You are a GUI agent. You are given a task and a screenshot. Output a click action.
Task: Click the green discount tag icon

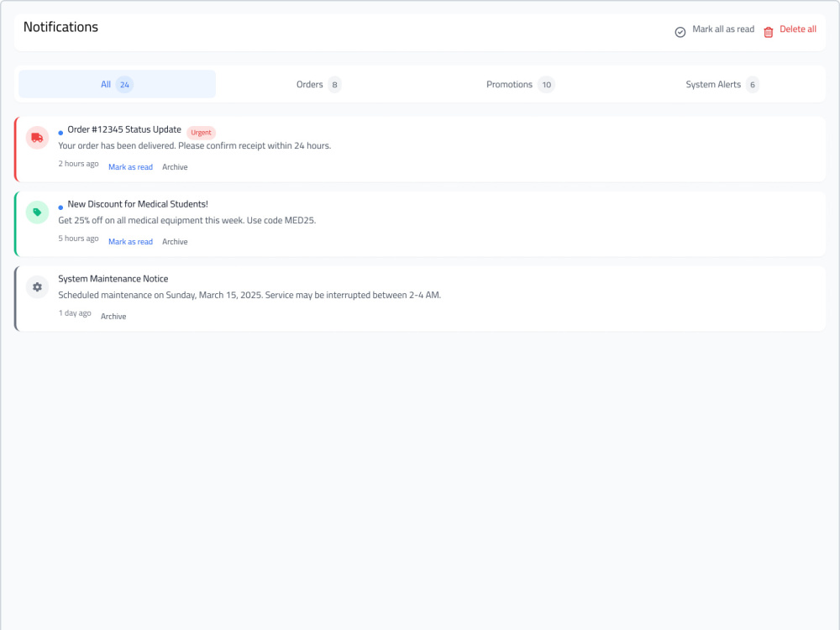click(x=37, y=213)
